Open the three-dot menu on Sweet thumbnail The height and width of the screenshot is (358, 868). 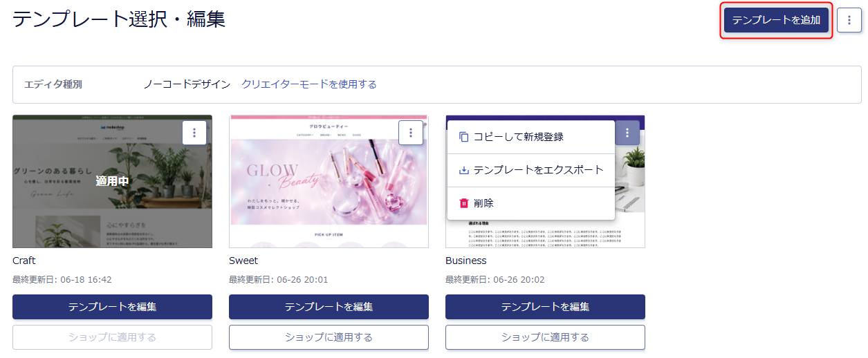pos(411,133)
